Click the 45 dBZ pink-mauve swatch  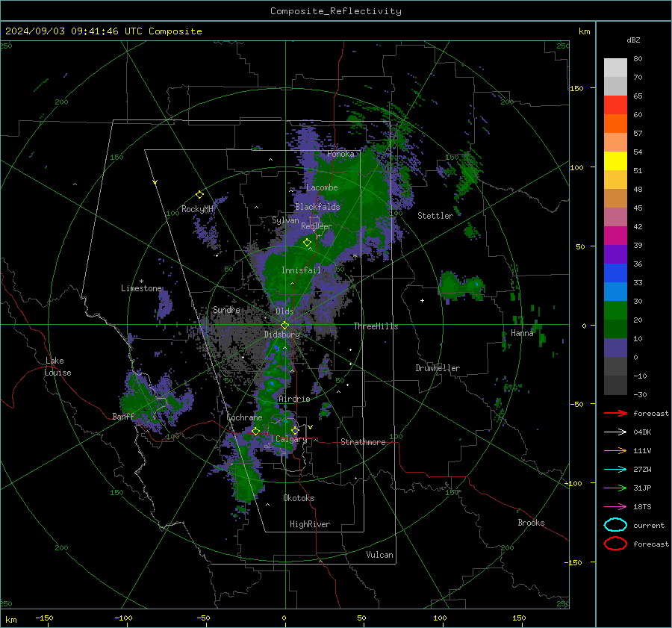615,217
